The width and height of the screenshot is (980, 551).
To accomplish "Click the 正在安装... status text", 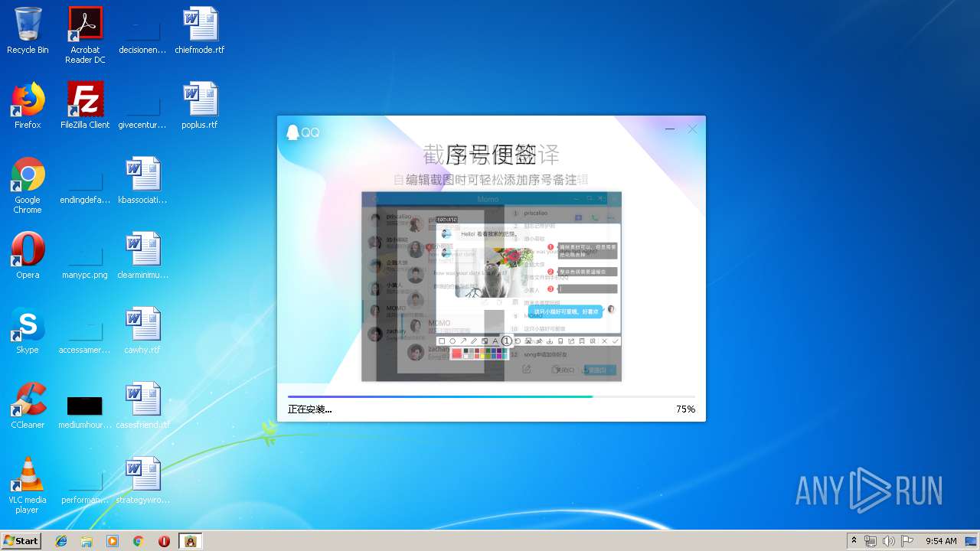I will coord(309,409).
